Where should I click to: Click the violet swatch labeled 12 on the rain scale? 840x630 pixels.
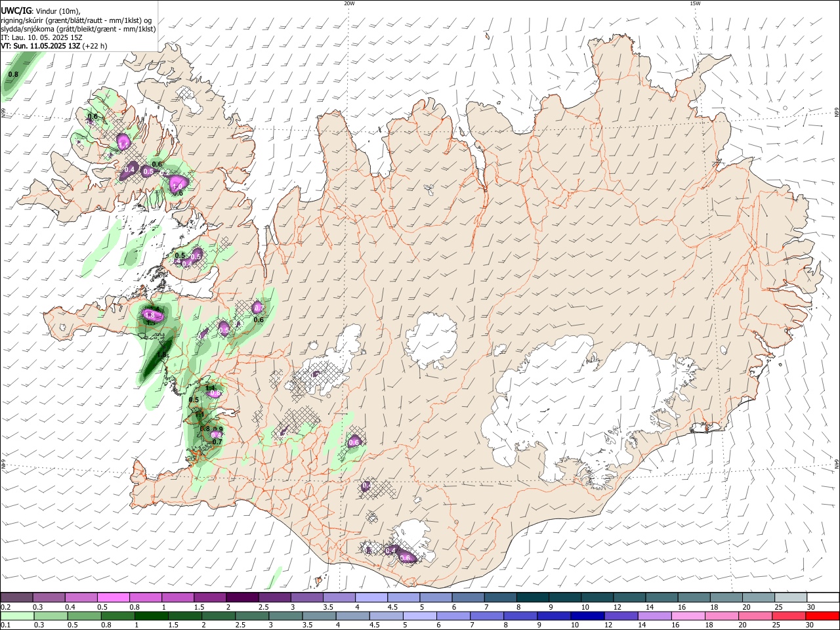[621, 616]
